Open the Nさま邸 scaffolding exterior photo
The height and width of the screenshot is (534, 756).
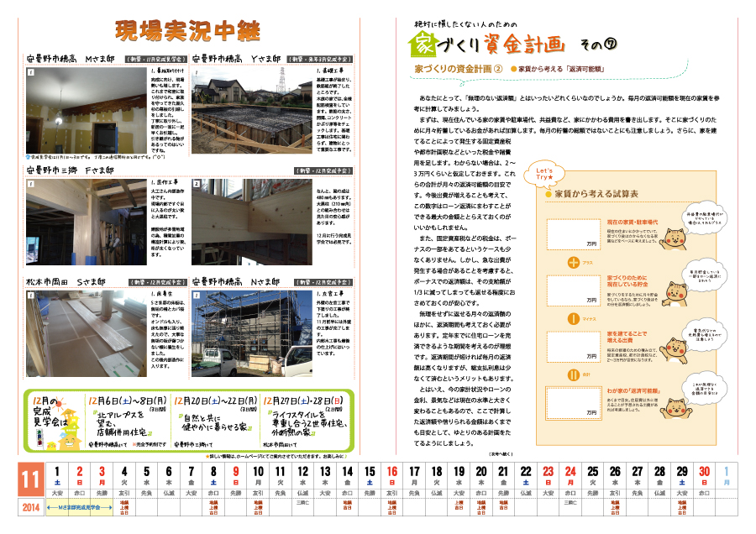(x=251, y=333)
